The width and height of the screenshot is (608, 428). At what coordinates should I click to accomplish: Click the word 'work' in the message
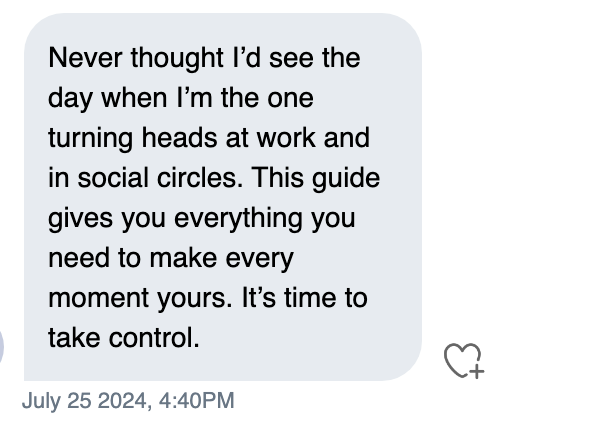coord(286,138)
